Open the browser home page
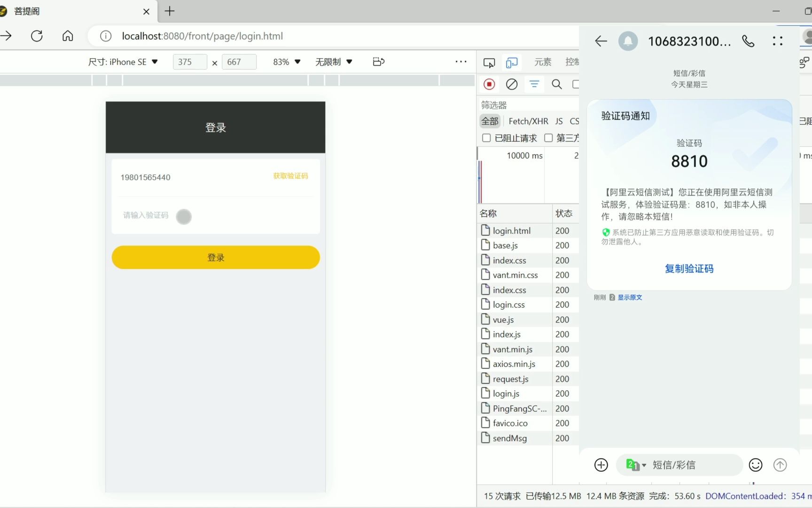This screenshot has width=812, height=508. click(68, 36)
